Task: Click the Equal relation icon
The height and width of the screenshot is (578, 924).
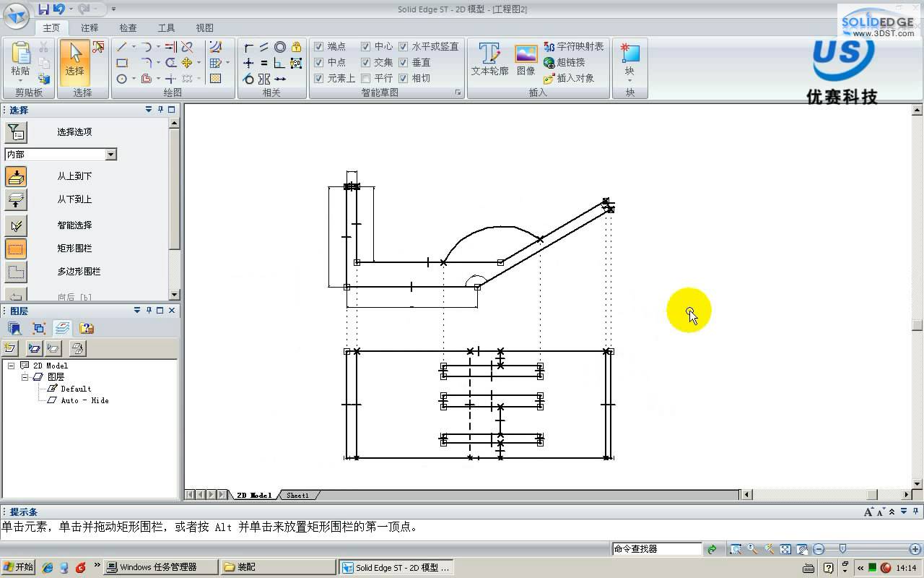Action: tap(264, 63)
